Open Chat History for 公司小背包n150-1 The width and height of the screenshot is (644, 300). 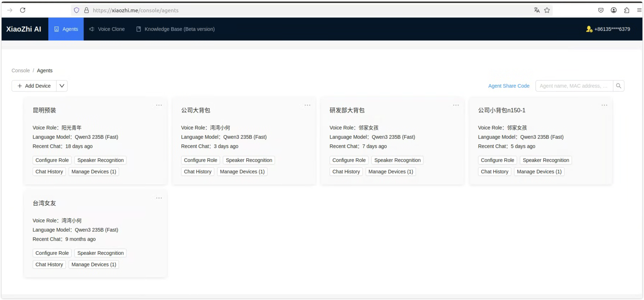495,172
